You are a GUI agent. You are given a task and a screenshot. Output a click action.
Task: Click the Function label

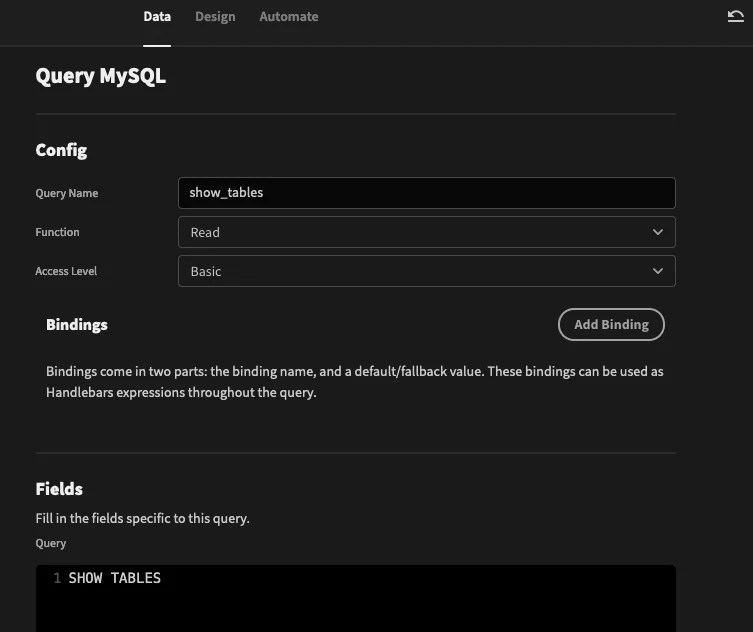[58, 232]
